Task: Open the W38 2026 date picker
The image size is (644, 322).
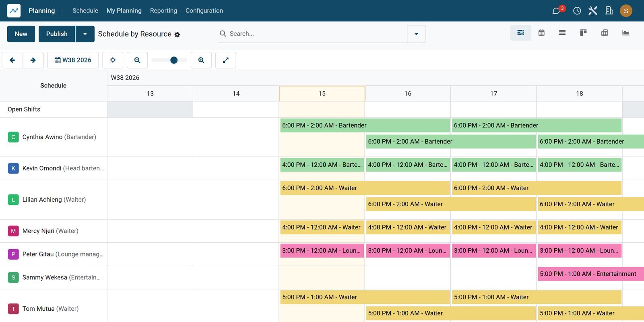Action: pos(73,60)
